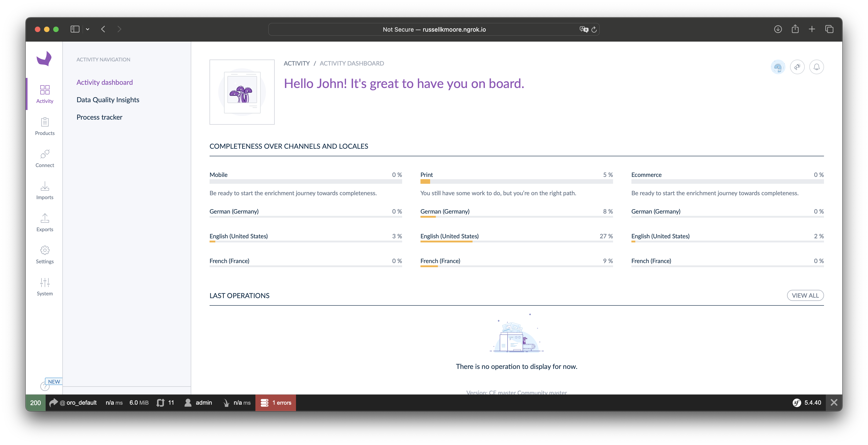
Task: Show Safari tab overview
Action: pos(829,29)
